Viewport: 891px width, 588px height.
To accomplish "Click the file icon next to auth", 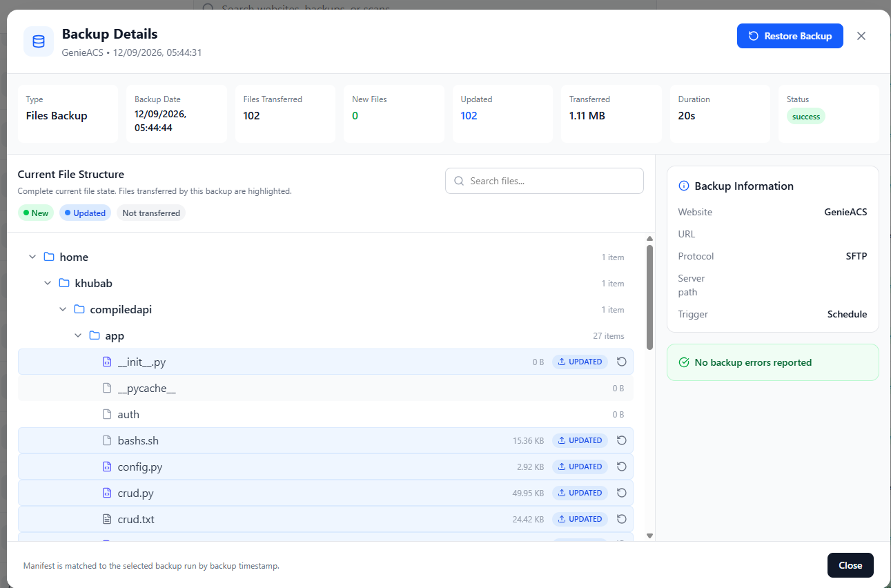I will click(107, 414).
